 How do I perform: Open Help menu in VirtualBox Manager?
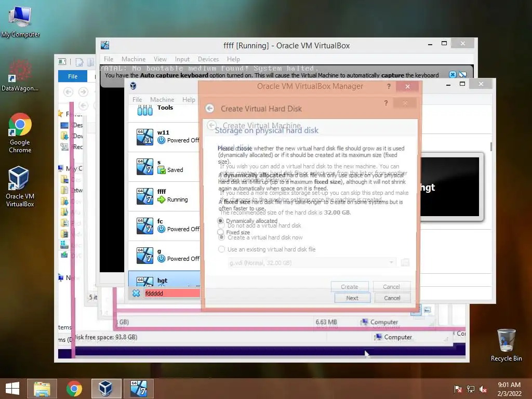click(x=188, y=99)
